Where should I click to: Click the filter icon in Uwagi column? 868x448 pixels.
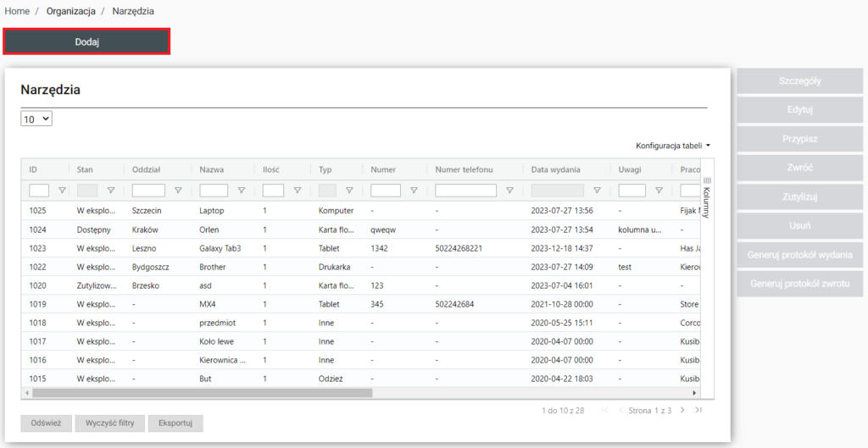[x=659, y=191]
